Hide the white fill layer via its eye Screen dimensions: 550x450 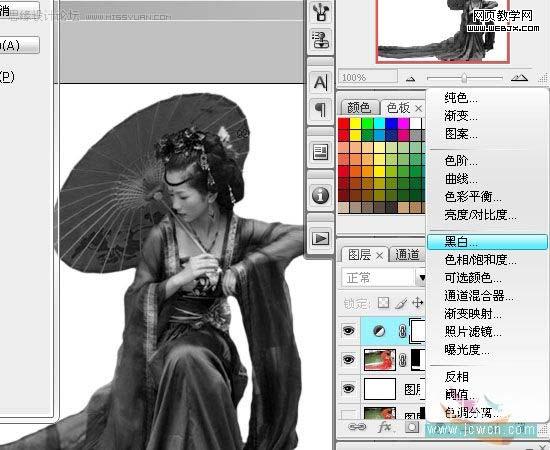pyautogui.click(x=348, y=388)
